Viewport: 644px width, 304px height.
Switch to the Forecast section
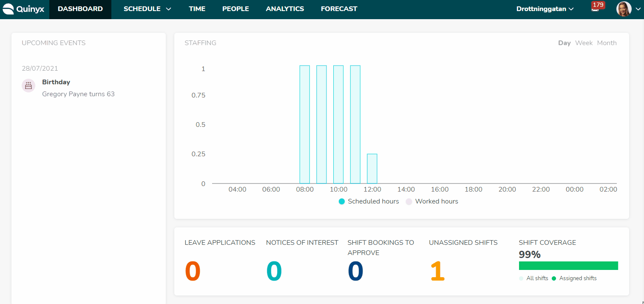coord(339,9)
